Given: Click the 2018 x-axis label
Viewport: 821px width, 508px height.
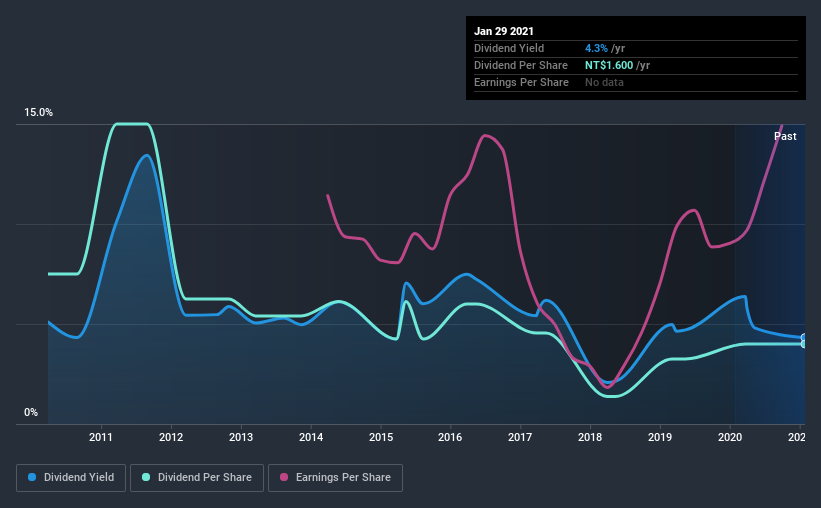Looking at the screenshot, I should [x=590, y=437].
